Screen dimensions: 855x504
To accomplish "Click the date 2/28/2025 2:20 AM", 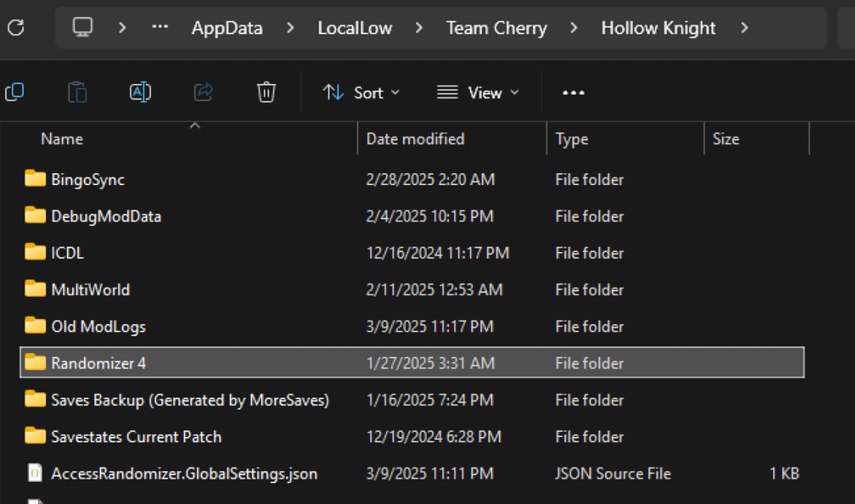I will [430, 179].
